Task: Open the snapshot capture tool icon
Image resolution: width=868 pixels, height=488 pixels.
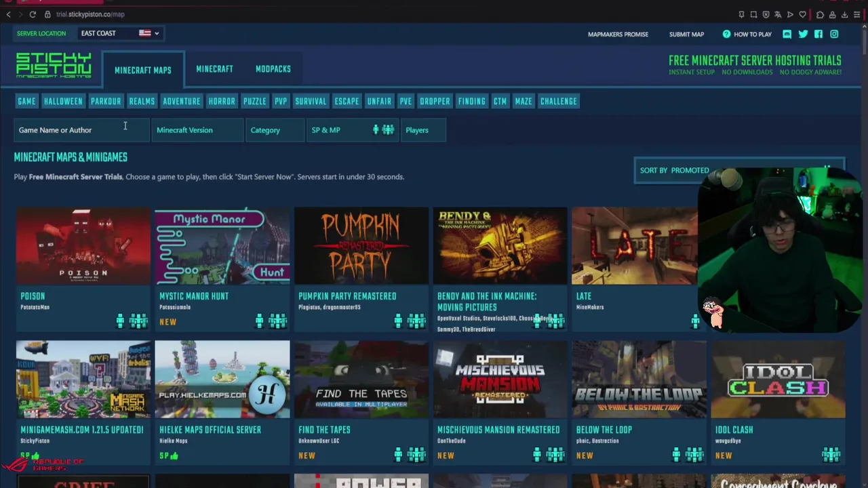Action: (753, 14)
